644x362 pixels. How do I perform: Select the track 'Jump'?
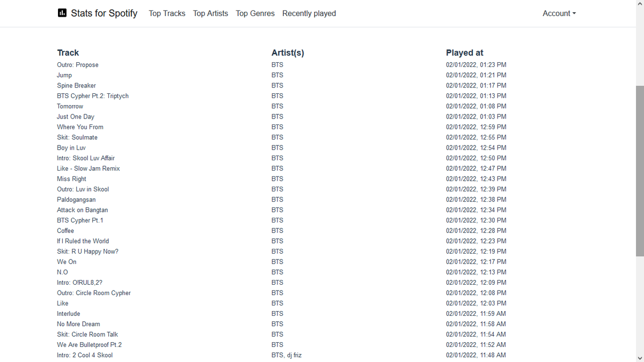point(64,75)
